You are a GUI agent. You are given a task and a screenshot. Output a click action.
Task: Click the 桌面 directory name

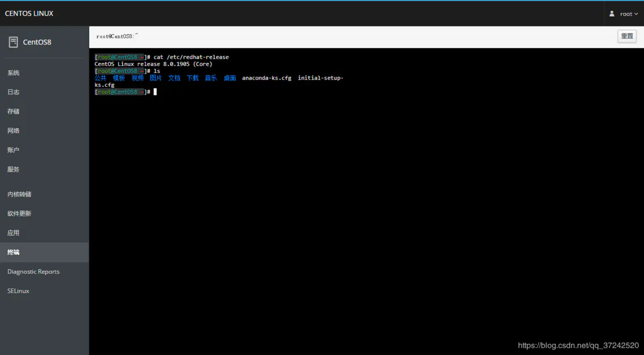click(x=230, y=78)
